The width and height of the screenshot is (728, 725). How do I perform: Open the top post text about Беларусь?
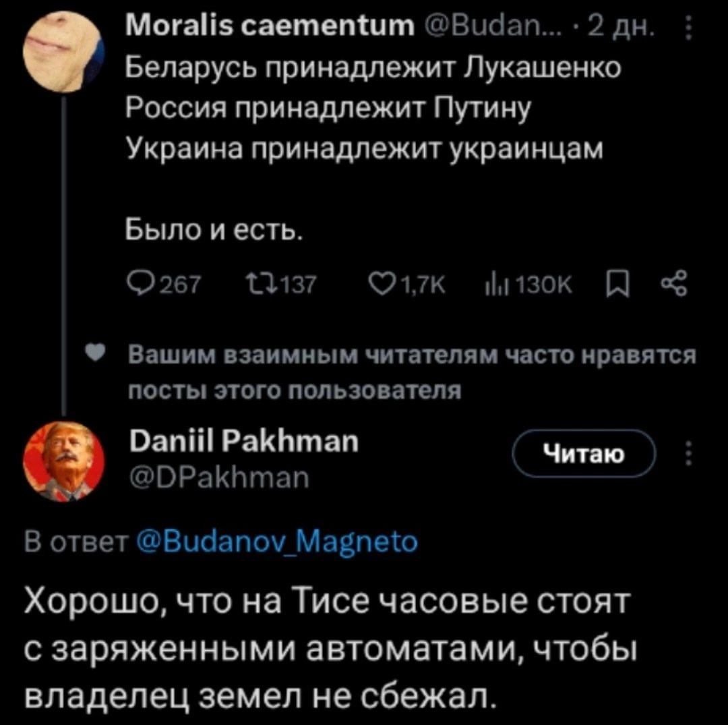pos(364,108)
